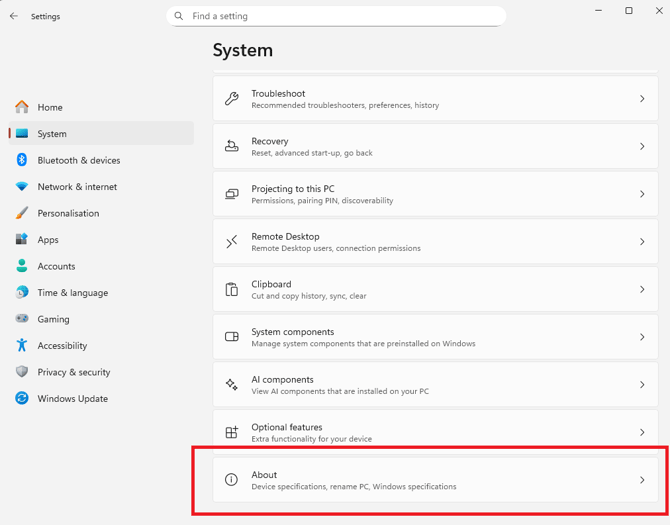Select Gaming label in sidebar

click(x=53, y=319)
